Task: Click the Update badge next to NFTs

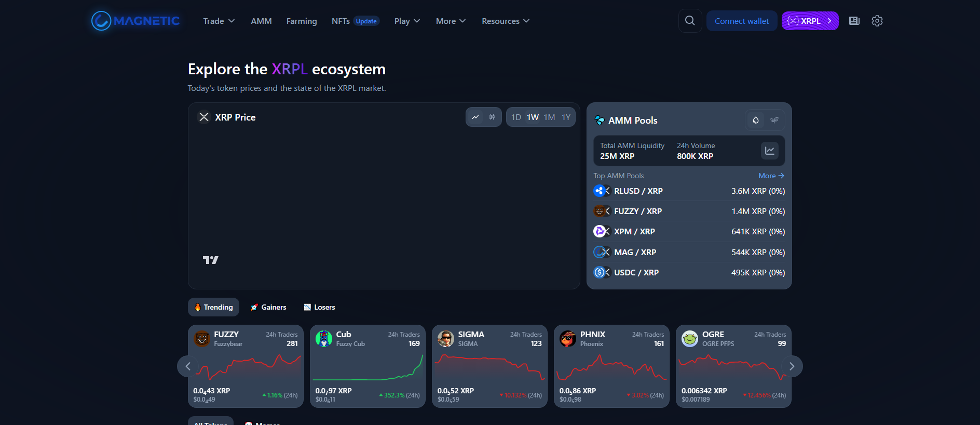Action: point(366,21)
